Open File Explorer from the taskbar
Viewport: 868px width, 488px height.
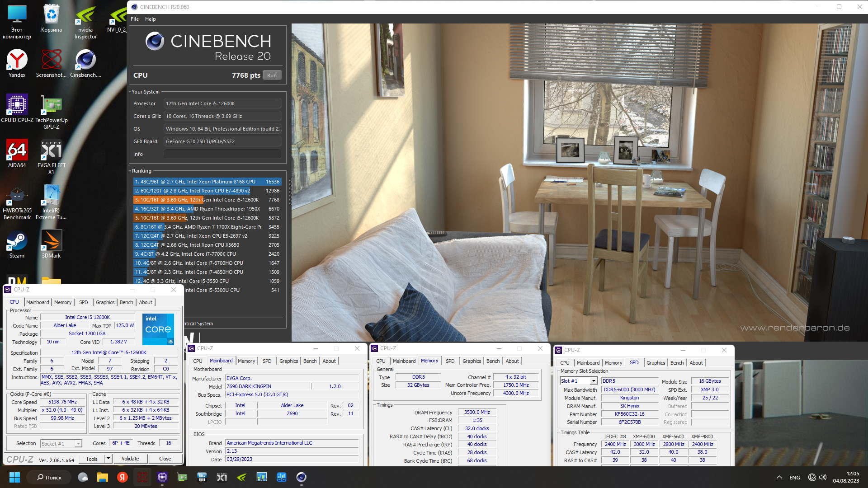(103, 477)
